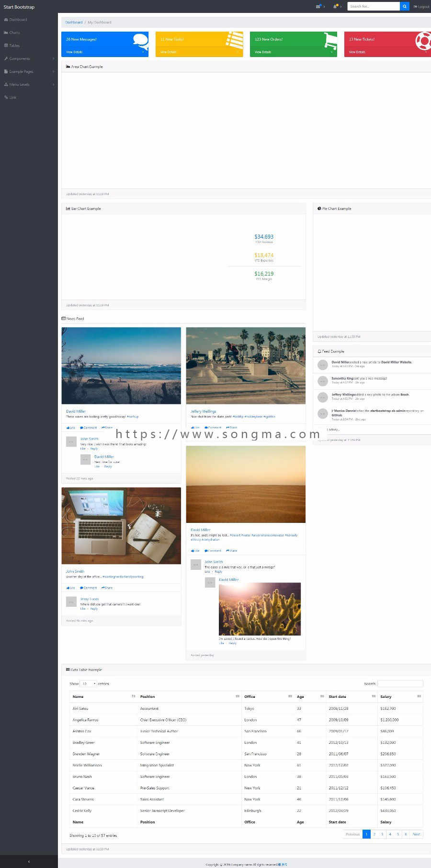Image resolution: width=431 pixels, height=868 pixels.
Task: Click the $34,693 YTD Revenue value
Action: click(x=264, y=237)
